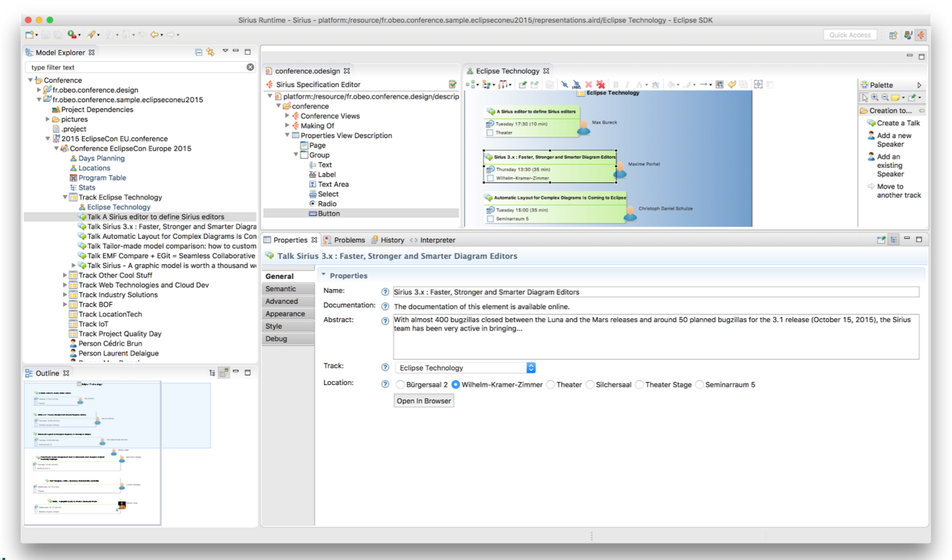This screenshot has height=560, width=952.
Task: Click the Outline tree mode icon
Action: pyautogui.click(x=212, y=373)
